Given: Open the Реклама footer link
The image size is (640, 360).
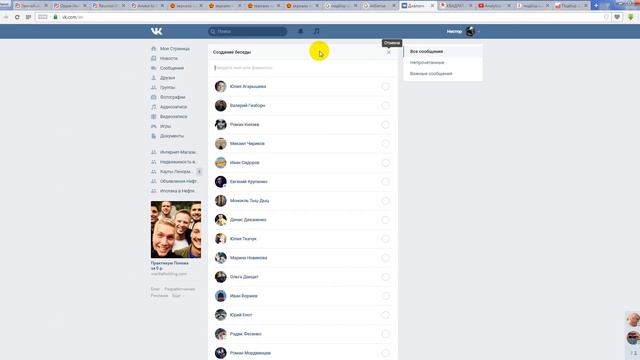Looking at the screenshot, I should point(159,296).
